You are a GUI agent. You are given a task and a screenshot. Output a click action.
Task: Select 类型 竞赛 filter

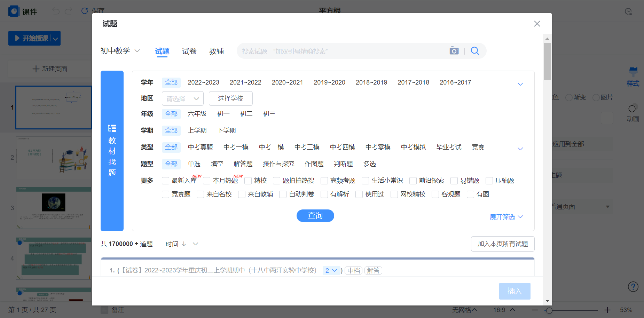click(478, 147)
